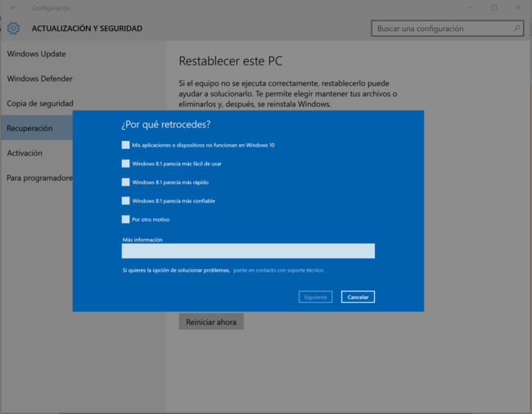
Task: Click the settings gear icon
Action: click(x=13, y=29)
